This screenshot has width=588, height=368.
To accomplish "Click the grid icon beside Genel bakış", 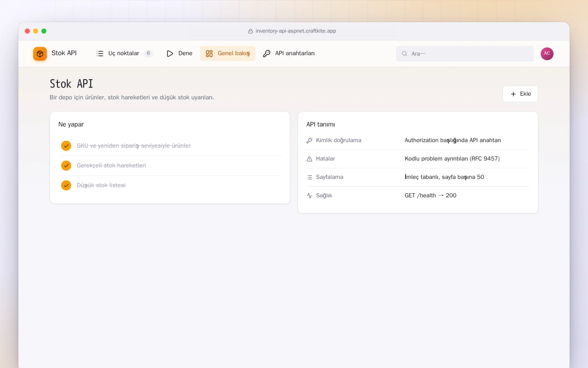I will point(209,53).
